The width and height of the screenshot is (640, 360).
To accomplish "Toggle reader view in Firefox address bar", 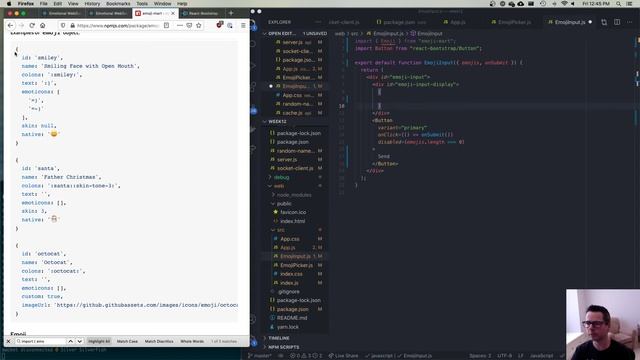I will click(x=167, y=25).
